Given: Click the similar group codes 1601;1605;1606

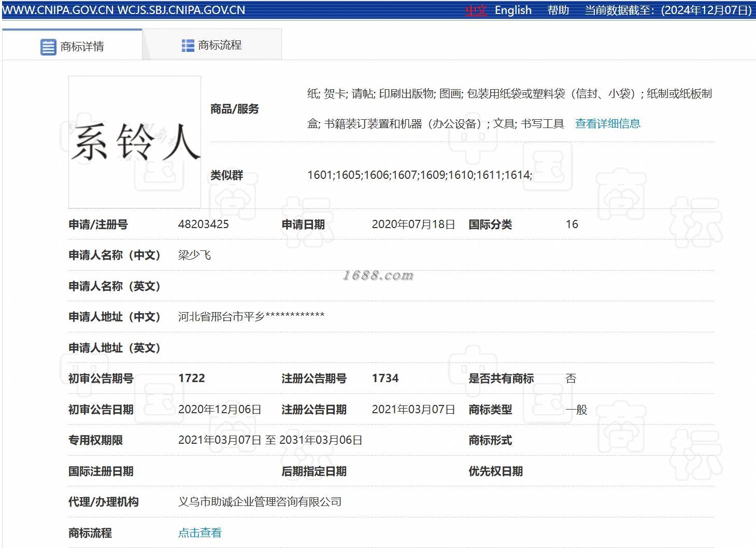Looking at the screenshot, I should click(x=420, y=175).
